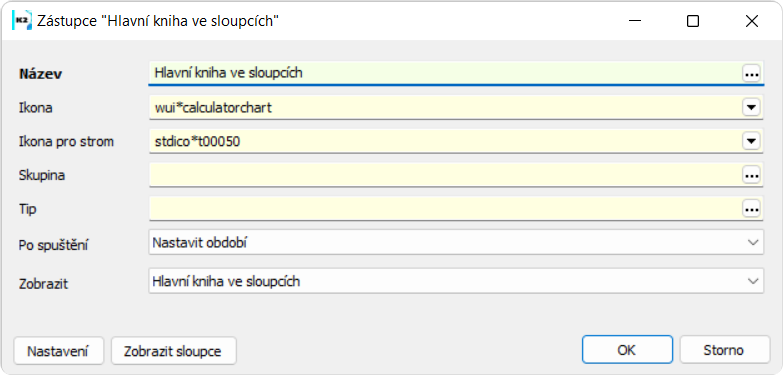Click the K2 application icon in title bar

[21, 21]
